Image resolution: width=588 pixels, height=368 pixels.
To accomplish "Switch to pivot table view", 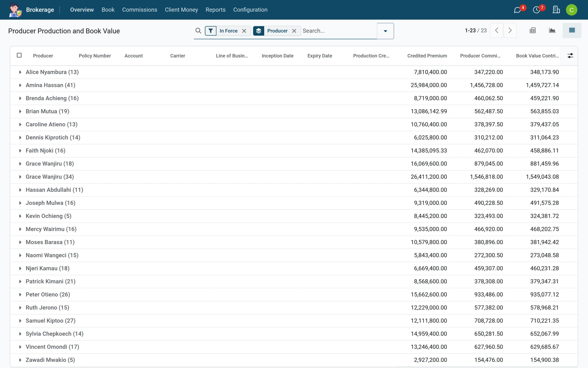I will click(x=533, y=30).
